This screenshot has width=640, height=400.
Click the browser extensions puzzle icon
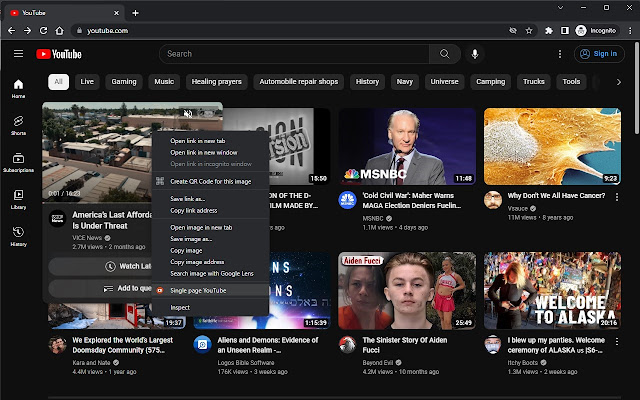549,31
